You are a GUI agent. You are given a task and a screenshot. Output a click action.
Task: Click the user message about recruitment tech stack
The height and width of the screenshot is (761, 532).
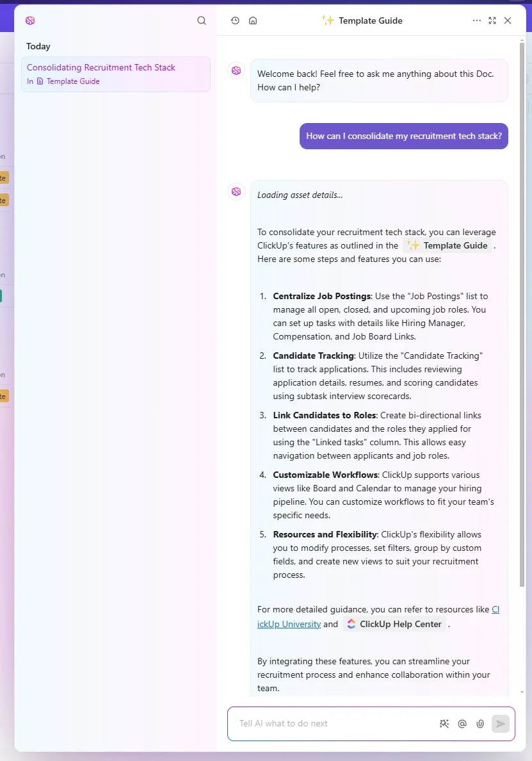404,136
